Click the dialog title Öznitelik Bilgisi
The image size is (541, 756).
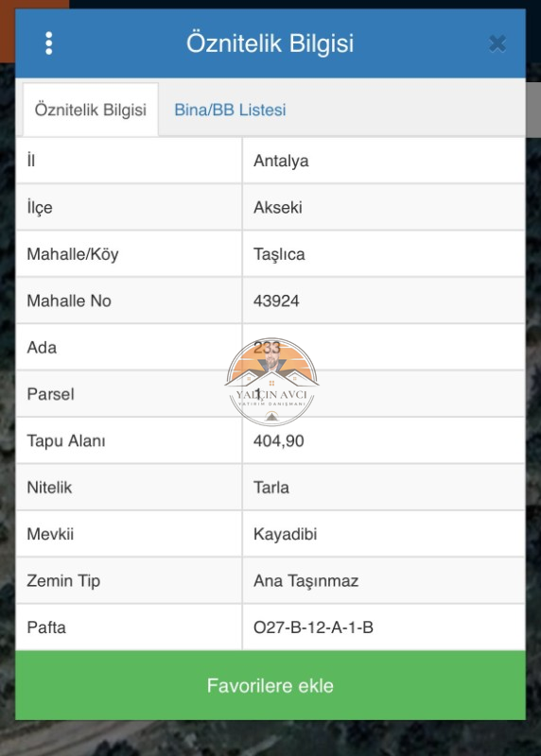pos(270,43)
